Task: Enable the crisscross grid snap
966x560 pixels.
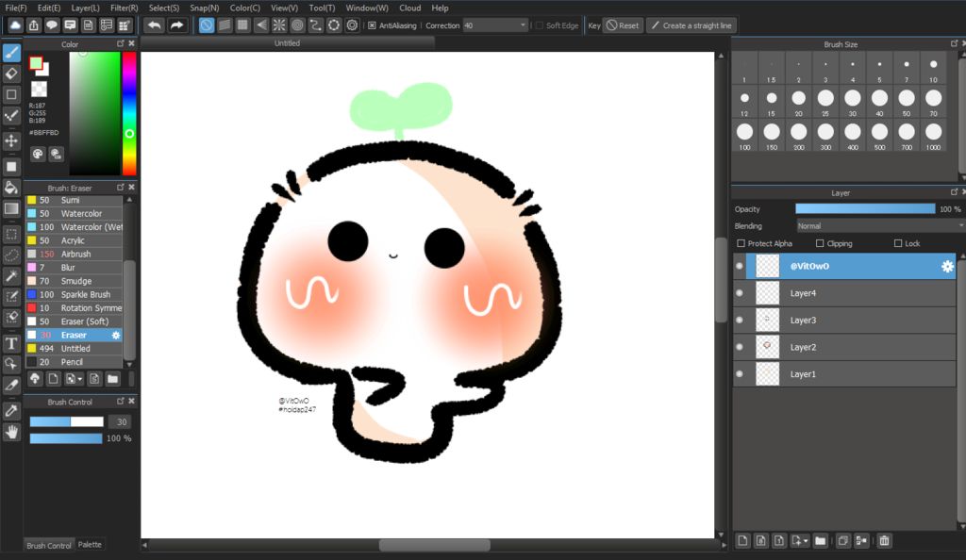Action: 242,25
